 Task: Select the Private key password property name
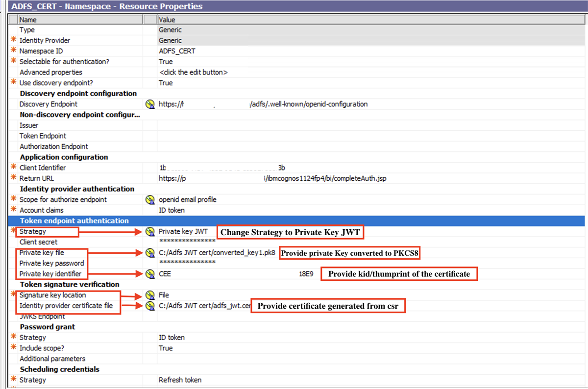point(52,264)
